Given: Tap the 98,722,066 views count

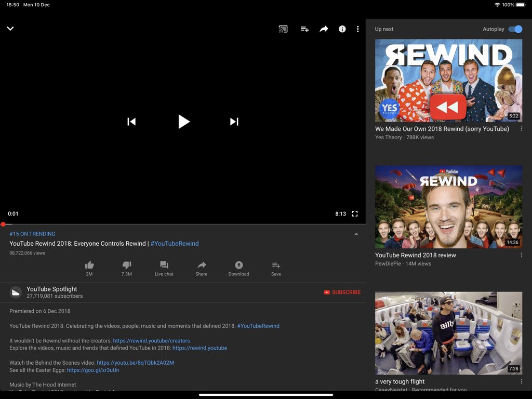Looking at the screenshot, I should tap(27, 253).
